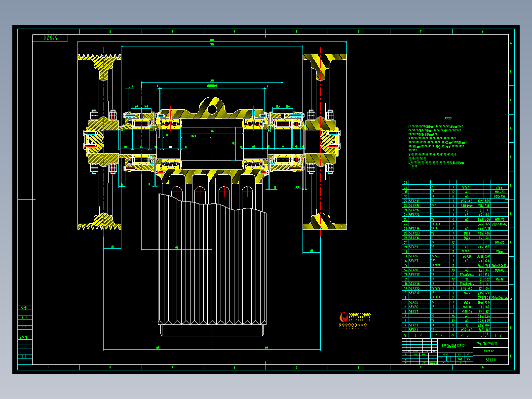
Task: Click the lower-left toothed gear rim section
Action: [x=99, y=222]
